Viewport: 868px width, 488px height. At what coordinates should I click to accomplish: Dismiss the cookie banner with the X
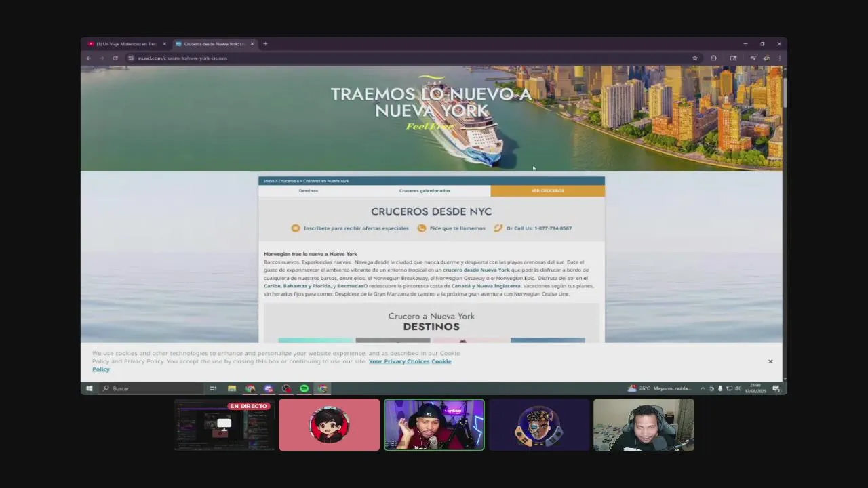click(770, 361)
